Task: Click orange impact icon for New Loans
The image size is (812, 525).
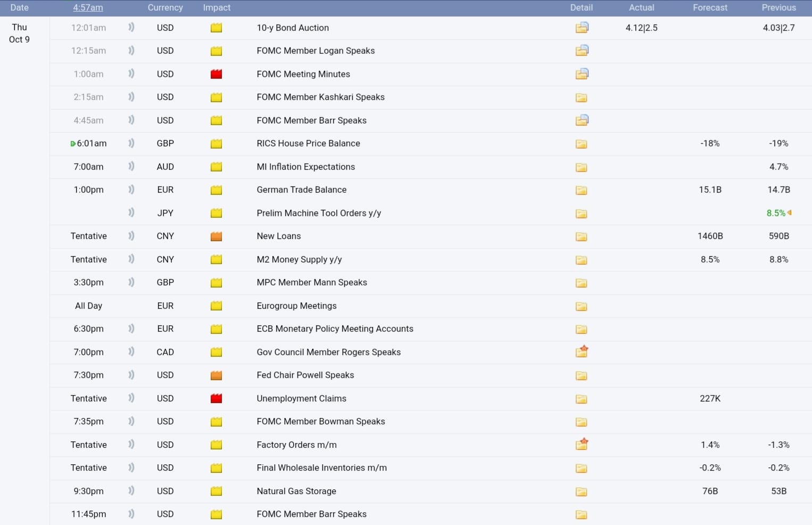Action: point(216,236)
